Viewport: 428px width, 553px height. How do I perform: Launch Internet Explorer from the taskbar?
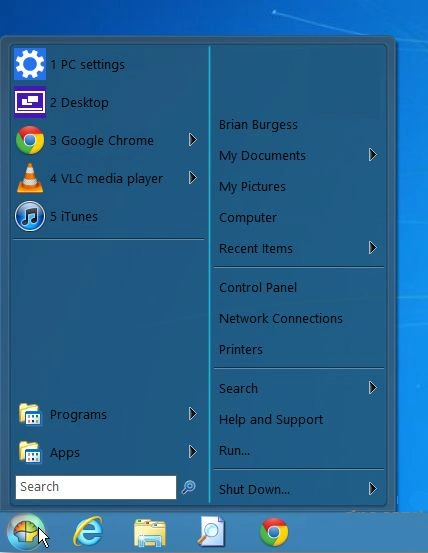tap(88, 531)
